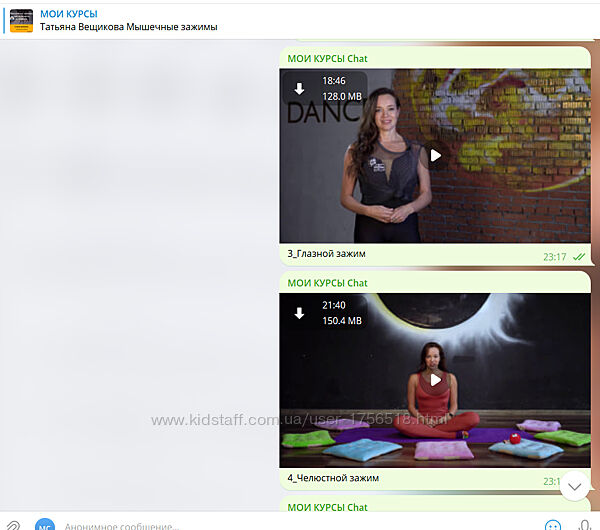The image size is (600, 530).
Task: Click the 4_Челюстной зажим caption text
Action: 333,478
